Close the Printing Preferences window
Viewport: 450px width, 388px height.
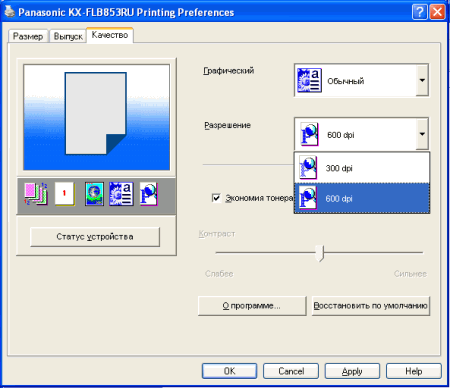pos(438,12)
